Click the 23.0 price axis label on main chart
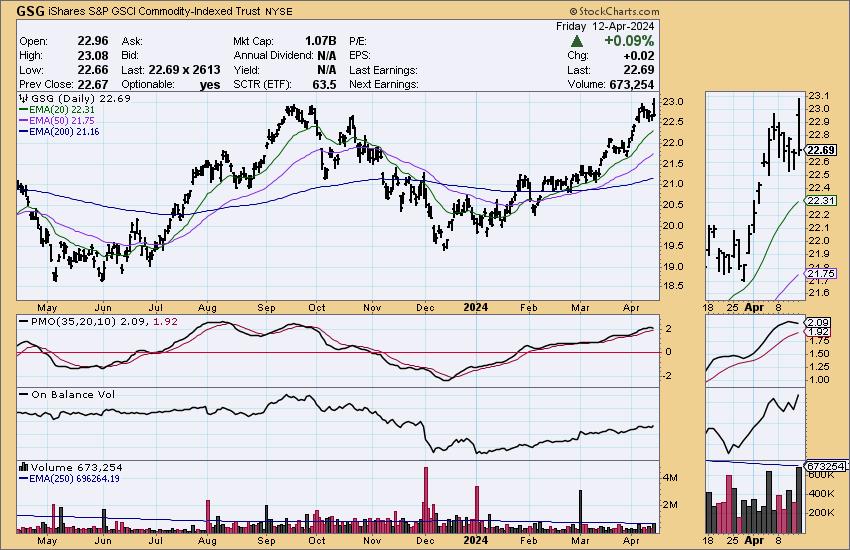 click(x=673, y=102)
